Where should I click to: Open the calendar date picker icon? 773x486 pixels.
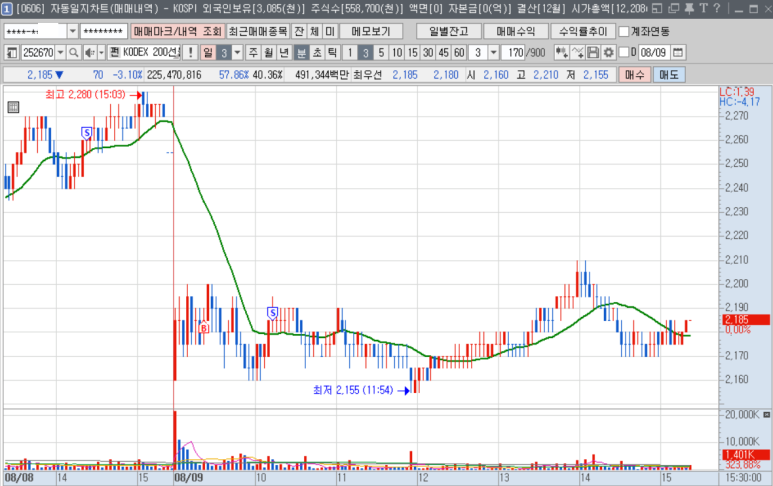point(679,52)
